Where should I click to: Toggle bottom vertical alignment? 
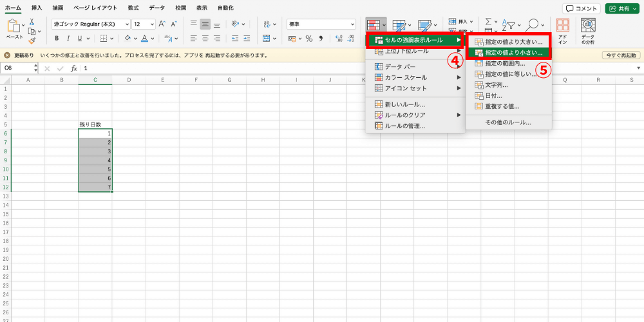pos(217,24)
